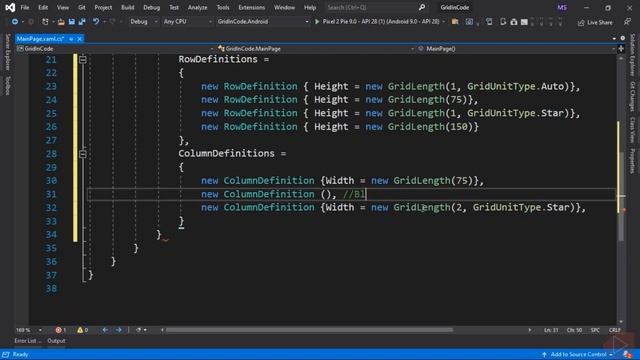
Task: Open the MS account avatar
Action: (x=562, y=7)
